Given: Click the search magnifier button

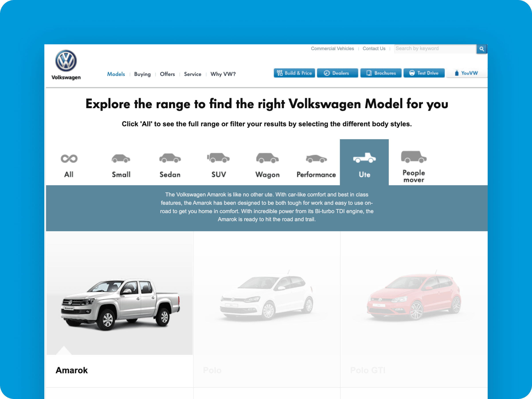Looking at the screenshot, I should (x=481, y=49).
